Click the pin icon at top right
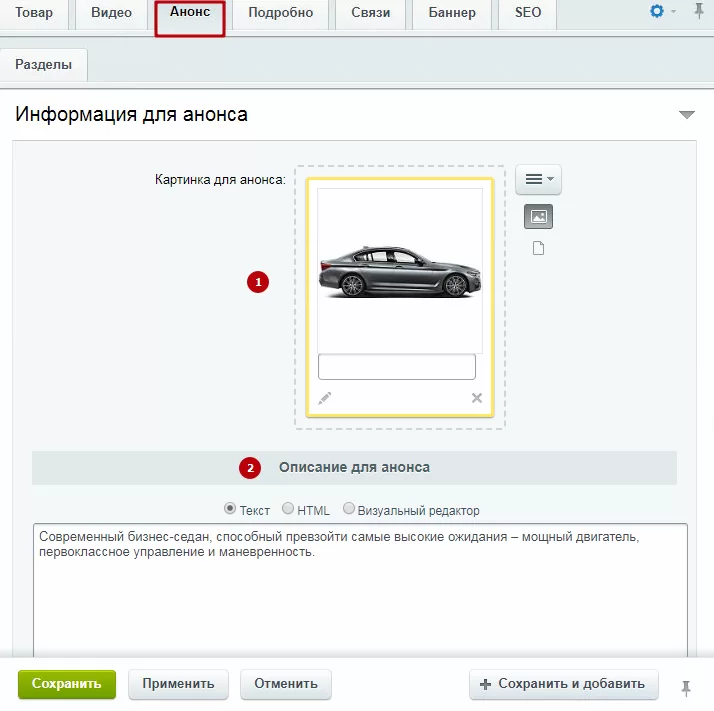The width and height of the screenshot is (714, 711). (x=699, y=11)
